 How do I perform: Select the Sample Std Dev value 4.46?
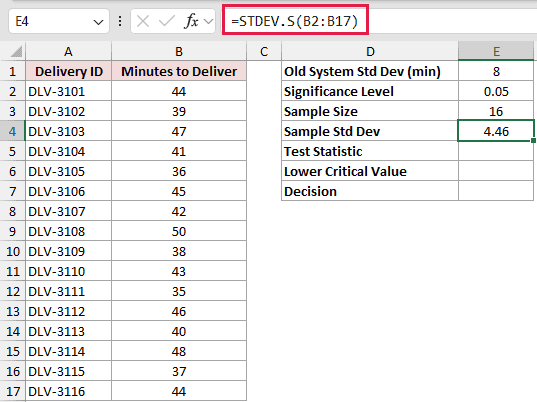click(x=496, y=131)
